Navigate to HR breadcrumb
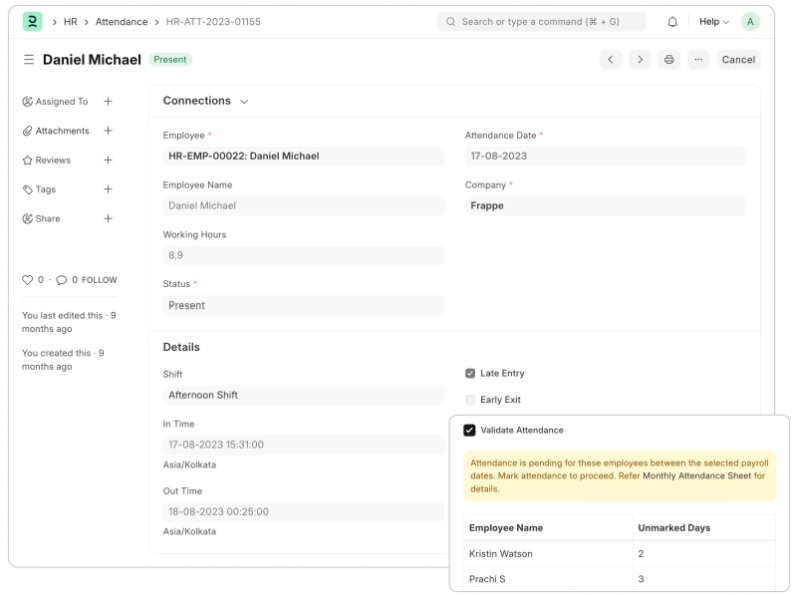 (x=70, y=21)
